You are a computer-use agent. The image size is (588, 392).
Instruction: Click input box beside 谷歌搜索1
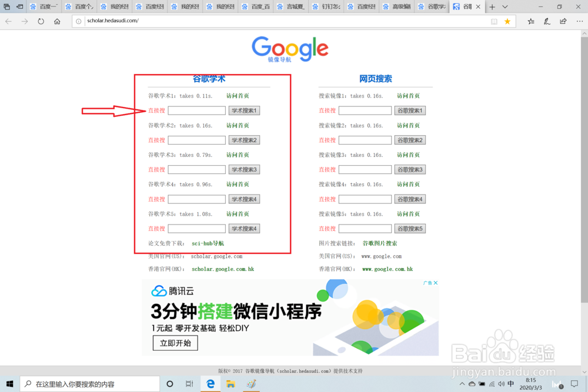click(365, 110)
